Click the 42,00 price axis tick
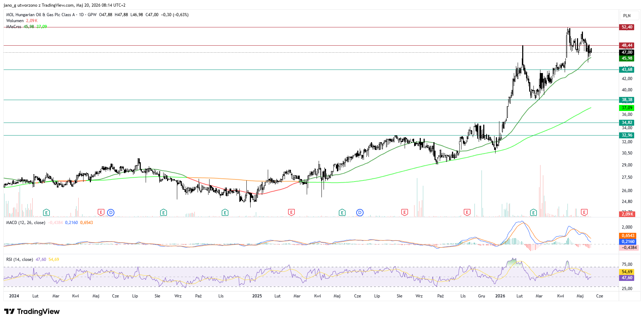 click(627, 79)
